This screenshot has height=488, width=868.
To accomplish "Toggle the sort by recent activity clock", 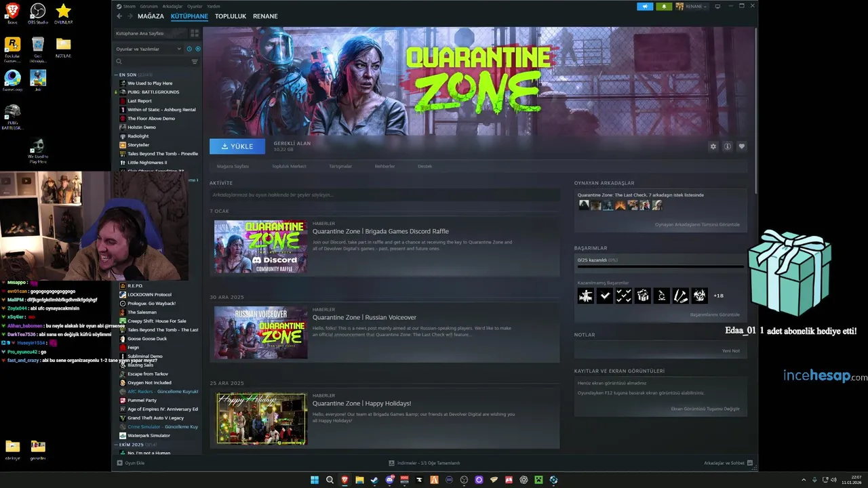I will pyautogui.click(x=189, y=49).
